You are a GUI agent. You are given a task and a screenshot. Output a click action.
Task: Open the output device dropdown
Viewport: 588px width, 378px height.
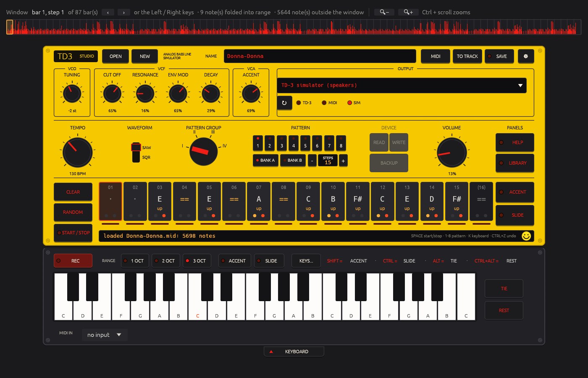point(402,85)
